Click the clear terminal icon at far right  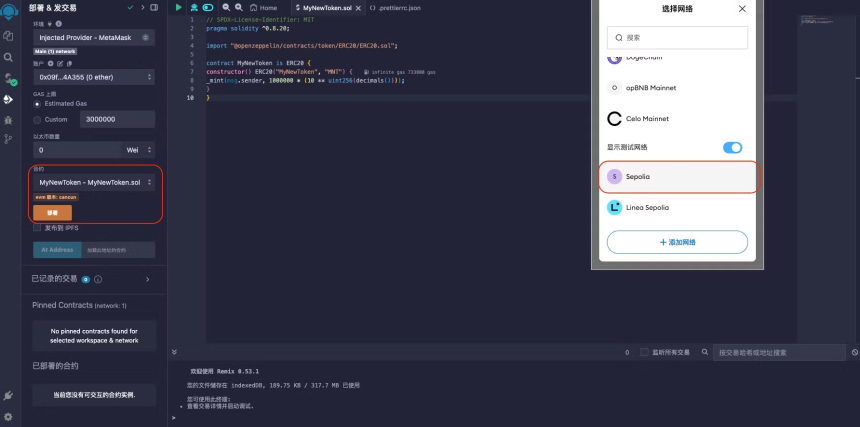[x=855, y=352]
